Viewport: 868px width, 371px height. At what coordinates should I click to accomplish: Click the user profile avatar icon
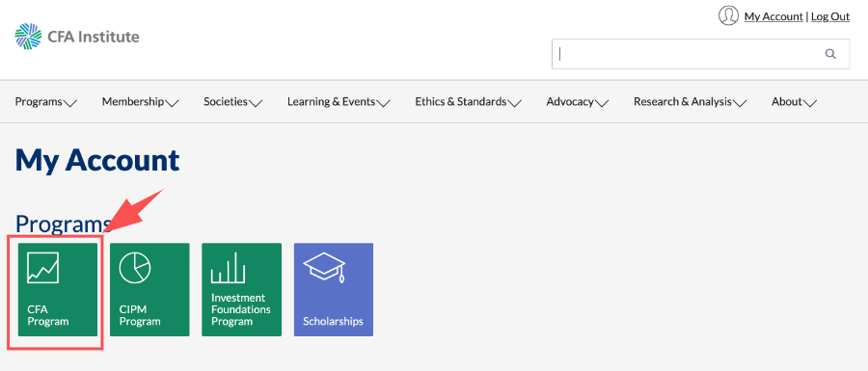click(x=728, y=15)
